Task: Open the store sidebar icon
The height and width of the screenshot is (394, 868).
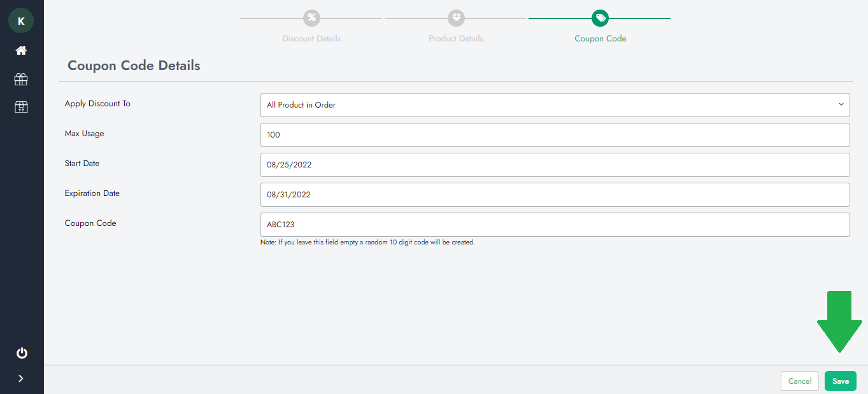Action: point(21,107)
